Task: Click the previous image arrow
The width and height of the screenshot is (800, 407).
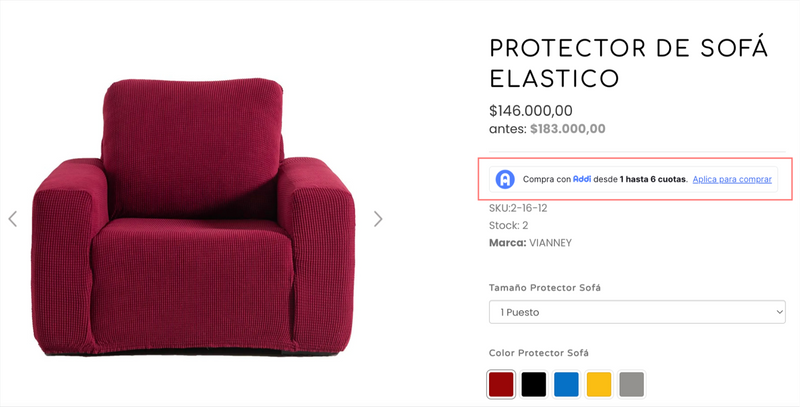Action: [x=13, y=219]
